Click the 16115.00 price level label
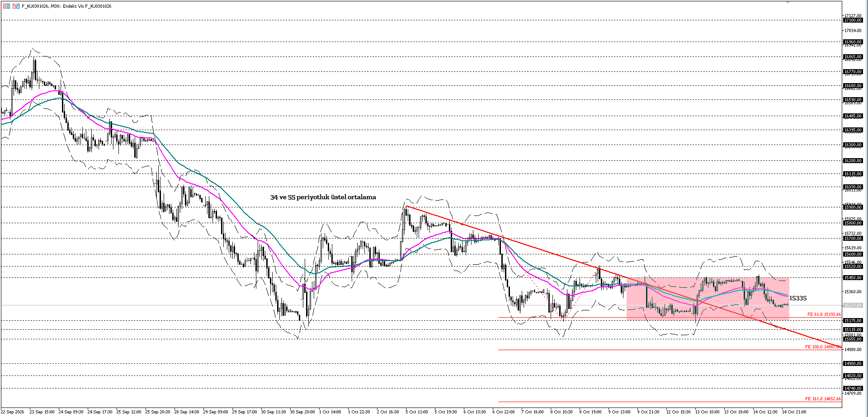Viewport: 868px width, 417px height. pyautogui.click(x=853, y=174)
